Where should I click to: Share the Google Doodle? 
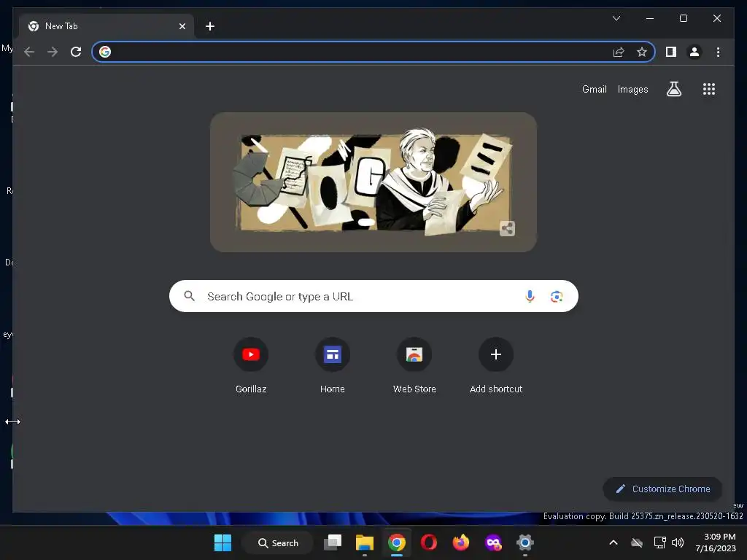(507, 228)
